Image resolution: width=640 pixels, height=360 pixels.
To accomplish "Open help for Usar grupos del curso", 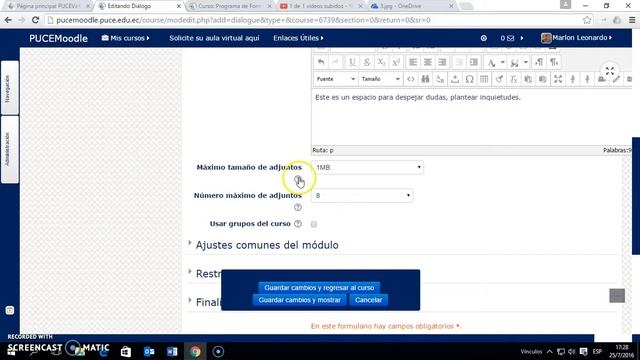I will point(298,224).
